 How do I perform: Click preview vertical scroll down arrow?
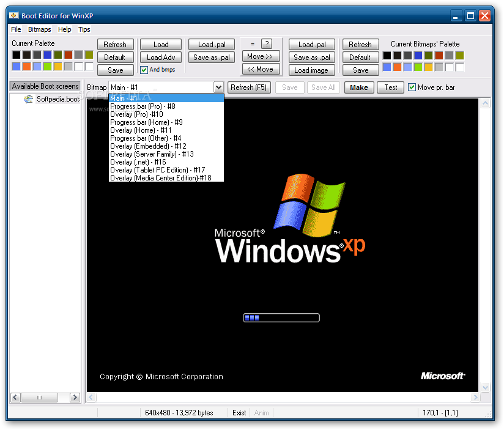pyautogui.click(x=486, y=387)
